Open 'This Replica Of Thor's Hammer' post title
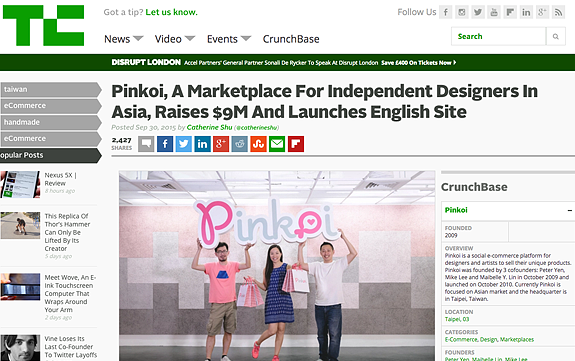 pos(67,232)
